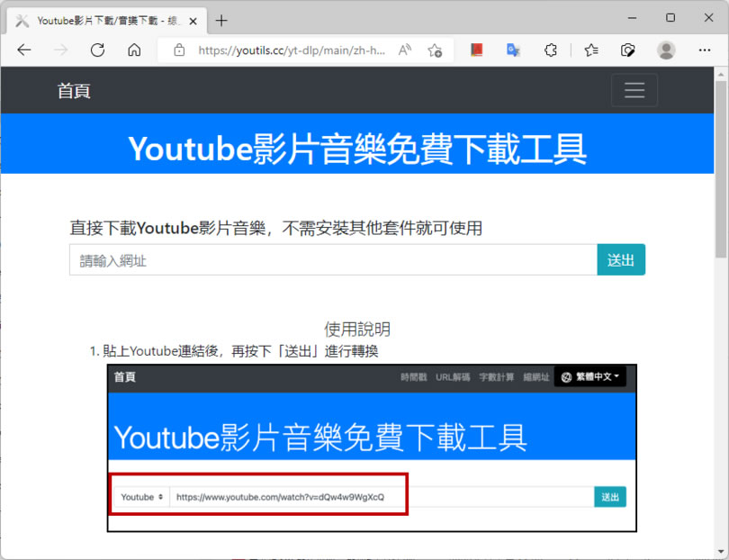Select the Youtube影片下載 tab
The image size is (729, 560).
(x=103, y=20)
